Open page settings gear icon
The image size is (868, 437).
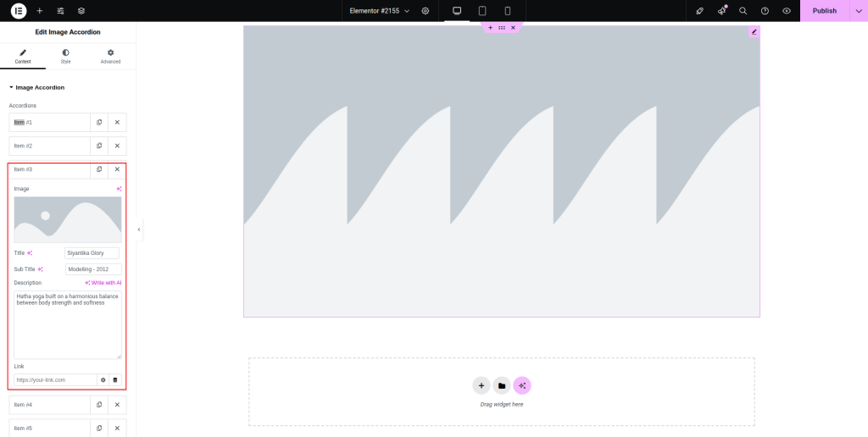(x=426, y=10)
